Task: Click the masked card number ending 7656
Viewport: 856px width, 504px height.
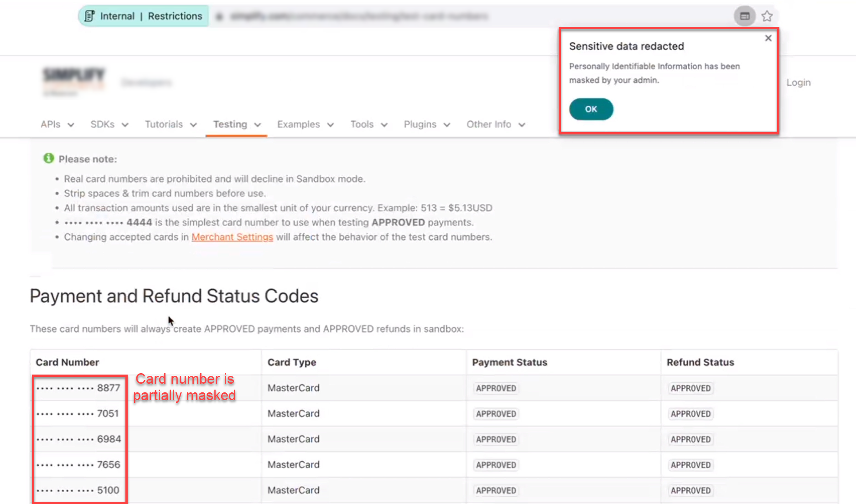Action: pyautogui.click(x=78, y=464)
